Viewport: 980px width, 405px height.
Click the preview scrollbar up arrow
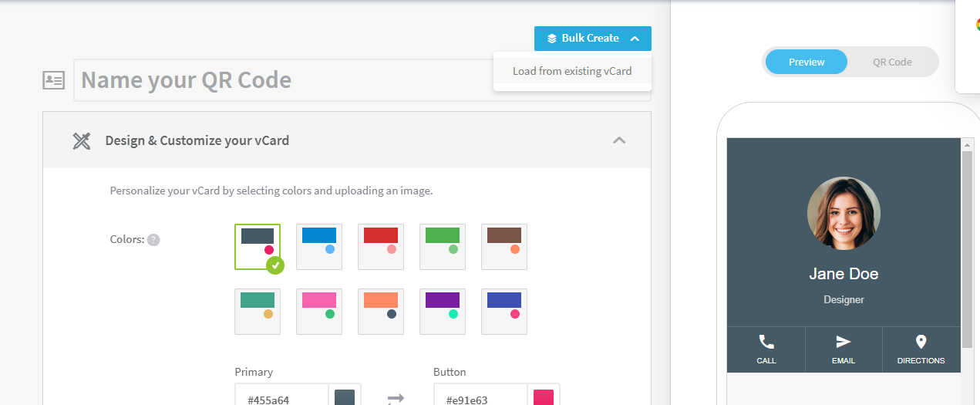pos(967,145)
